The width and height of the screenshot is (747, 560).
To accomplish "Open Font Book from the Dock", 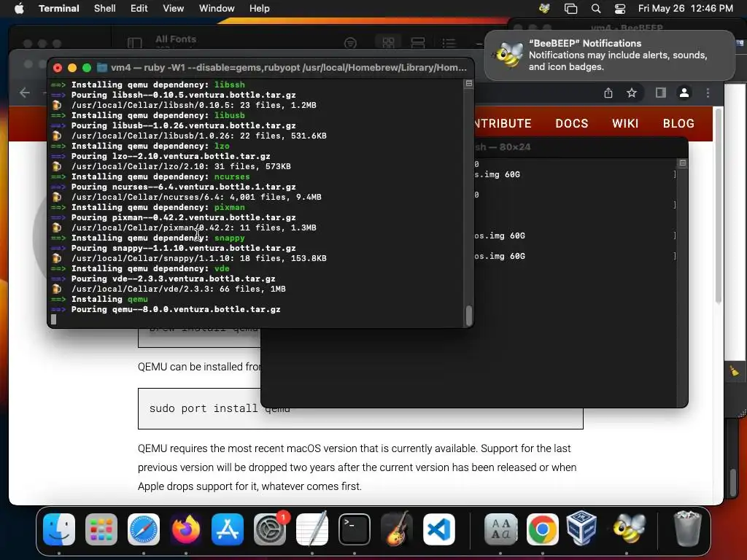I will point(500,529).
